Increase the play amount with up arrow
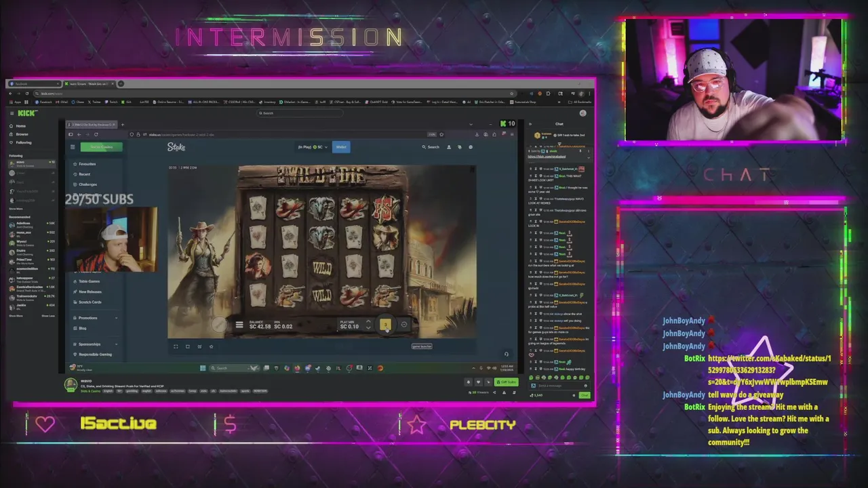The width and height of the screenshot is (868, 488). click(368, 323)
